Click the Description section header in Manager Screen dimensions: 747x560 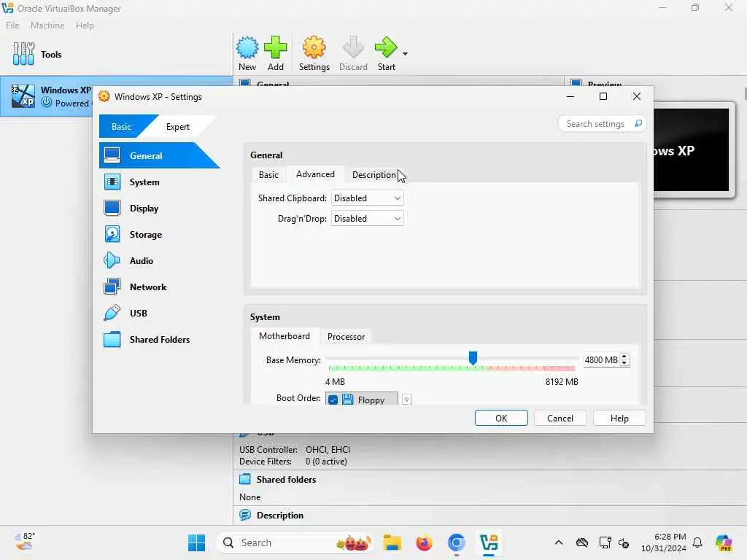pos(279,516)
